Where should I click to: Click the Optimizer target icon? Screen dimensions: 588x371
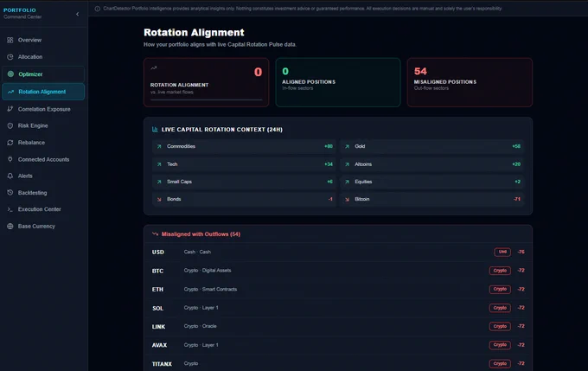(x=10, y=74)
